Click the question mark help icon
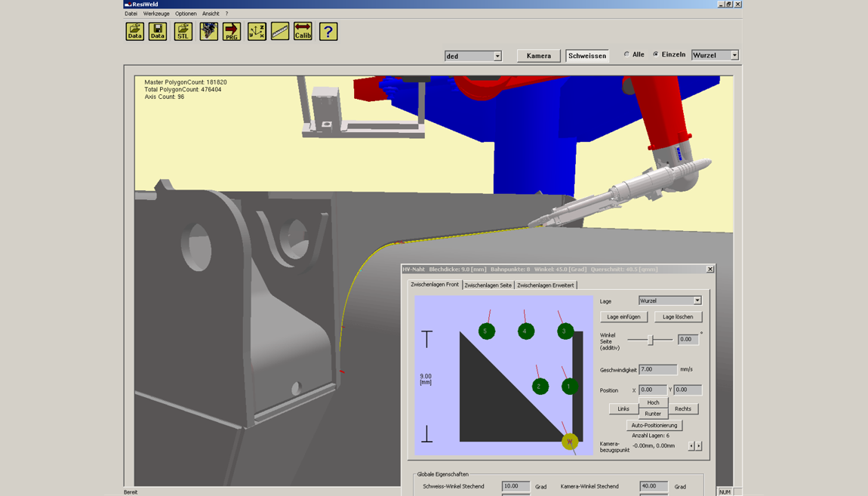This screenshot has height=496, width=868. 328,32
